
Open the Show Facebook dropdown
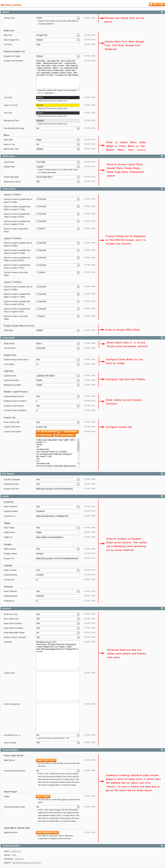58,507
